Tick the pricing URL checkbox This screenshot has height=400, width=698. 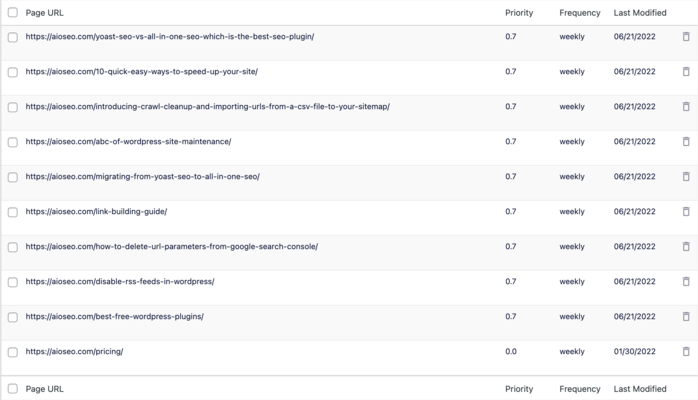coord(13,352)
